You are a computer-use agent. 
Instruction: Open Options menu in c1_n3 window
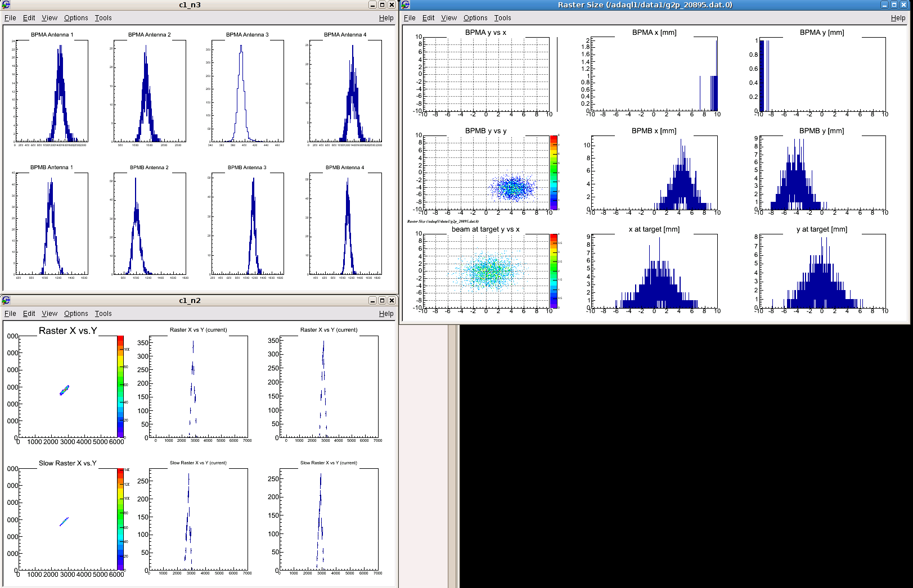pos(76,18)
